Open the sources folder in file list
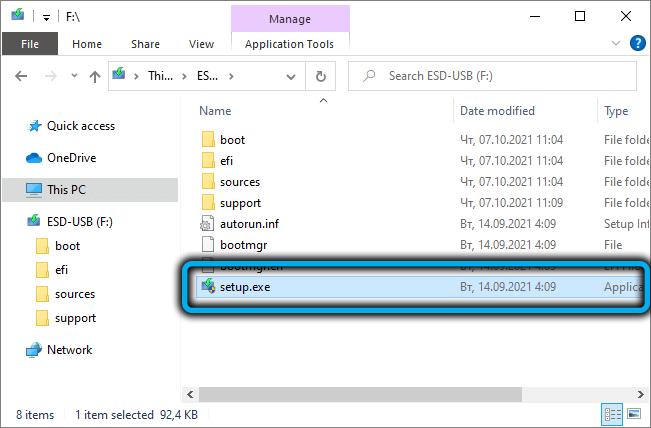This screenshot has height=428, width=651. pyautogui.click(x=240, y=182)
